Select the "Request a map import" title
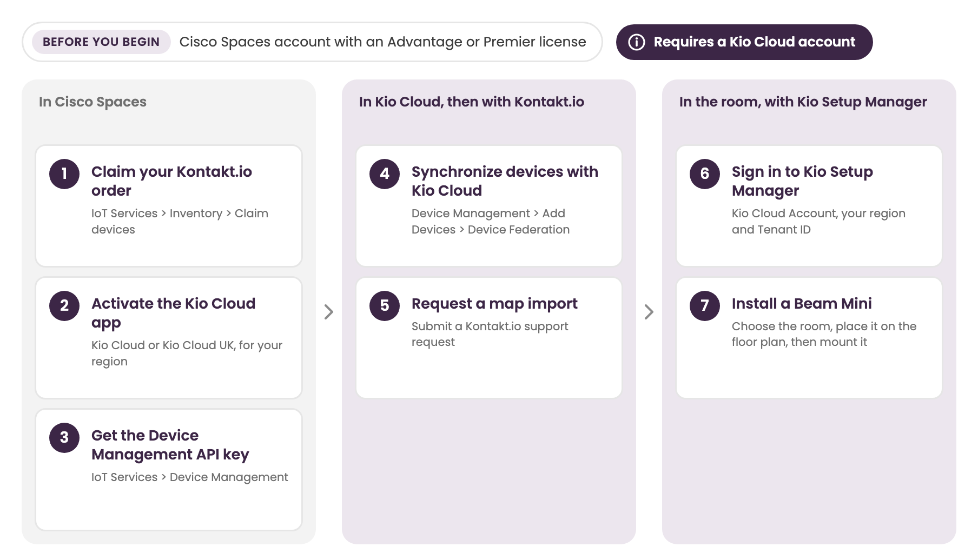Screen dimensions: 978x560 (494, 304)
